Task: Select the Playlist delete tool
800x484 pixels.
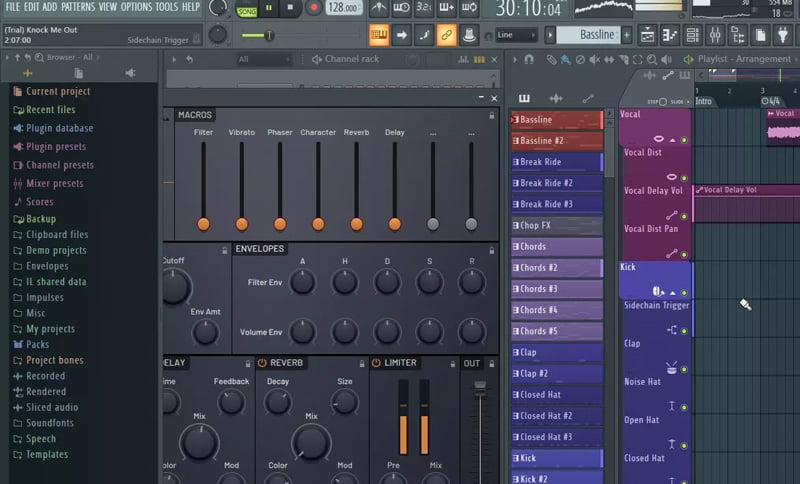Action: click(580, 60)
